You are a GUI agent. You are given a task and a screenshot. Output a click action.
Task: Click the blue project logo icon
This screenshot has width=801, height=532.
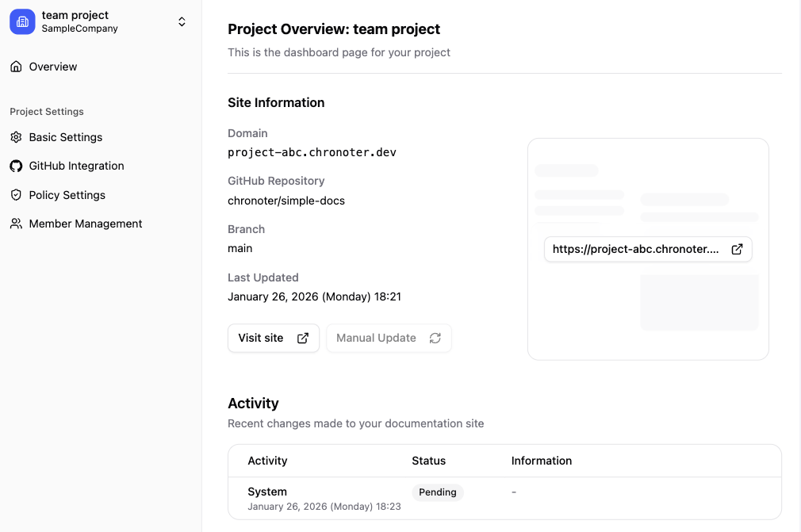point(22,21)
